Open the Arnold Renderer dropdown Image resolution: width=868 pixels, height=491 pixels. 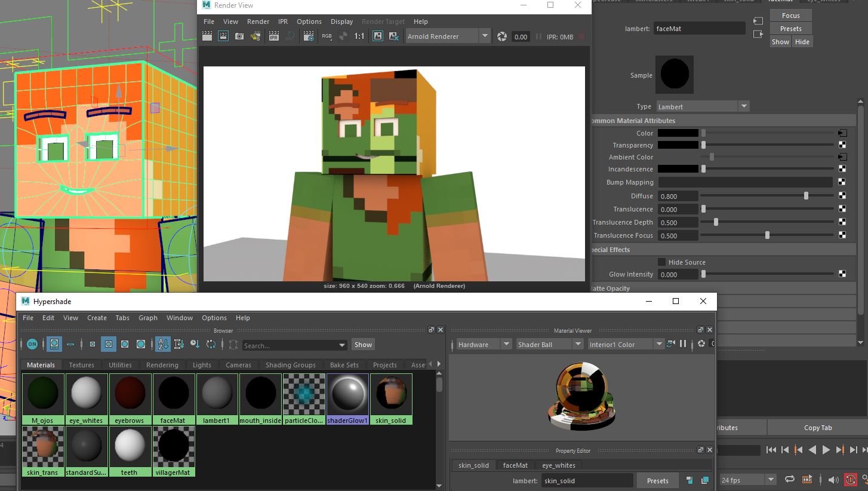[448, 36]
